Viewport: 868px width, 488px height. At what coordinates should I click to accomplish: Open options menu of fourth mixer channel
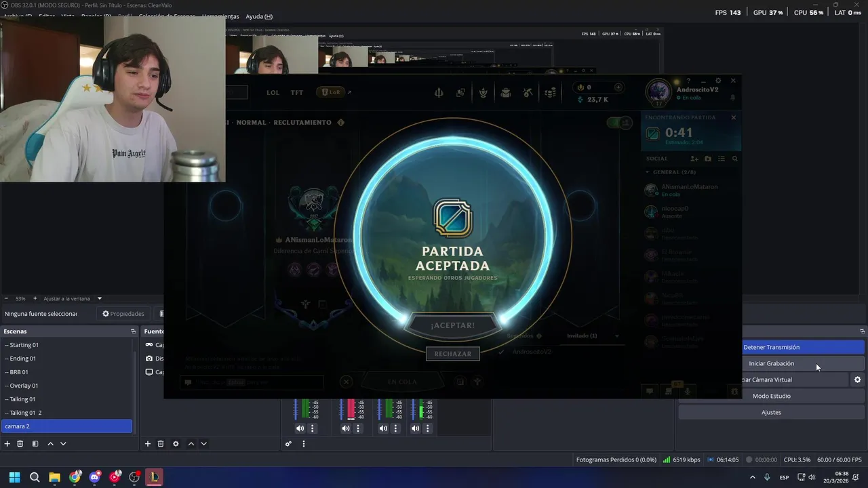tap(427, 428)
